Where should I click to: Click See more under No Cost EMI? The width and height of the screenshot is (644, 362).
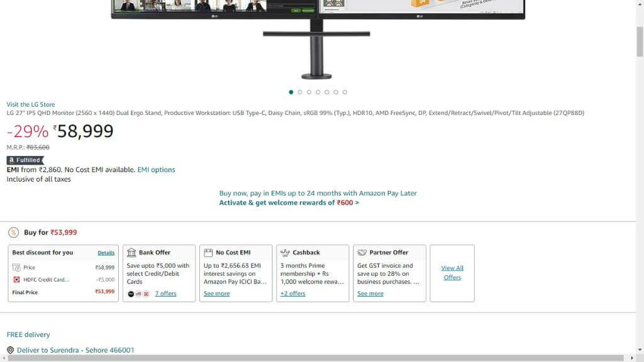click(216, 293)
